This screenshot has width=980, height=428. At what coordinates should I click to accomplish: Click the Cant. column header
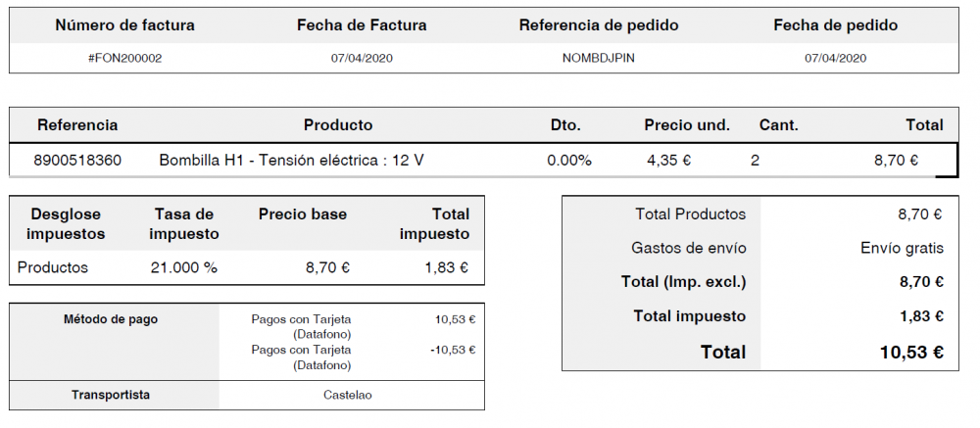pos(778,125)
